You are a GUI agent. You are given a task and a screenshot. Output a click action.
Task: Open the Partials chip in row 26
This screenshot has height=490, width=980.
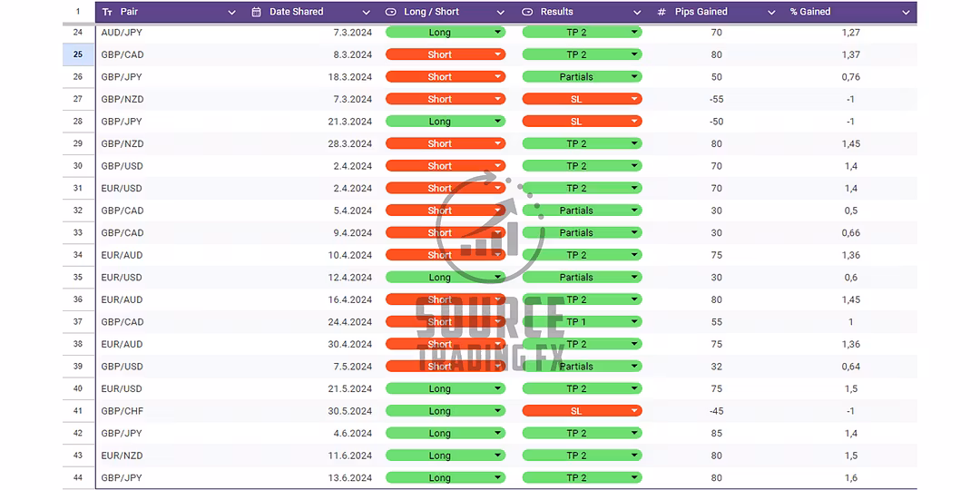(x=582, y=77)
